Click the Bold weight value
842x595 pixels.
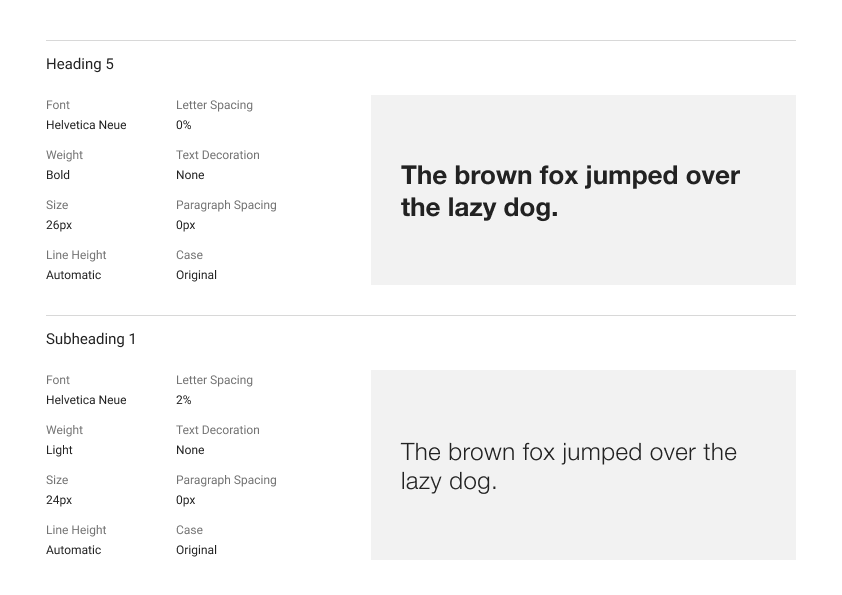click(x=58, y=175)
